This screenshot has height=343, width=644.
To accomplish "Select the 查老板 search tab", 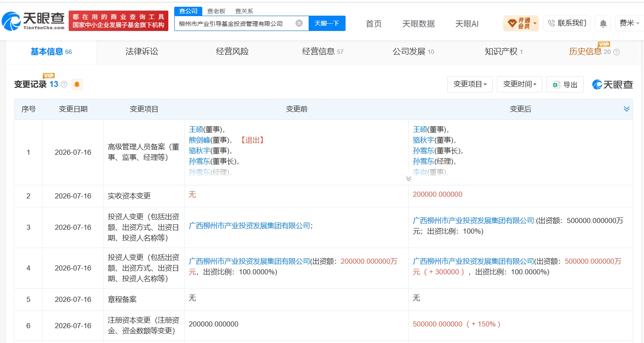I will [216, 11].
